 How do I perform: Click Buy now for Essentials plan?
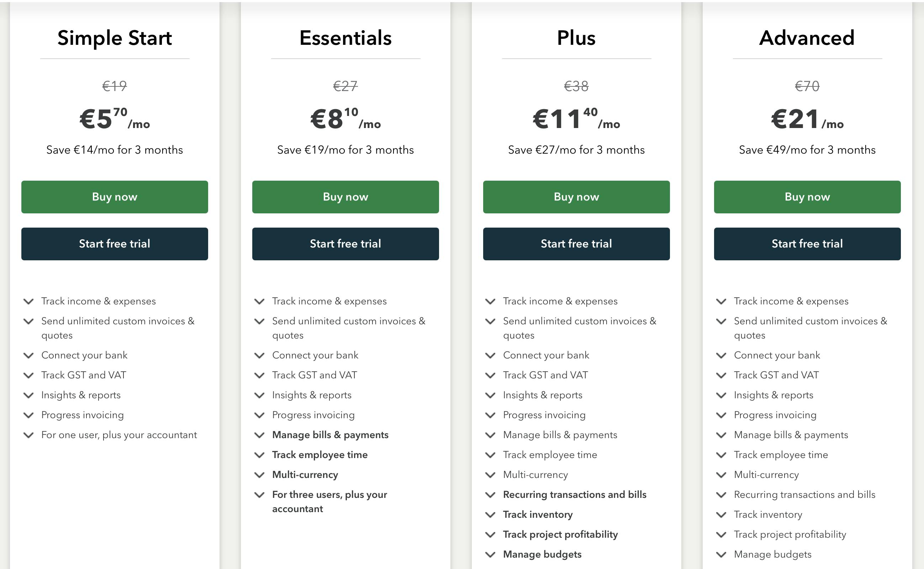[x=345, y=197]
